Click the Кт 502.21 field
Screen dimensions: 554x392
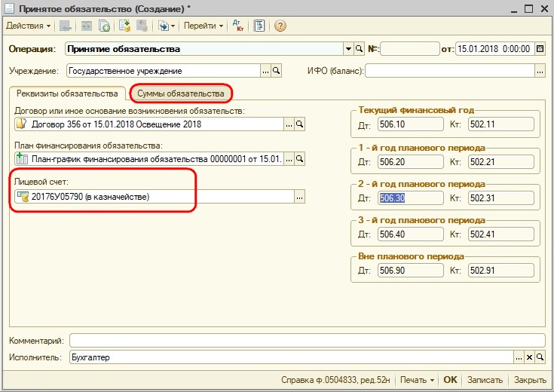click(x=501, y=162)
